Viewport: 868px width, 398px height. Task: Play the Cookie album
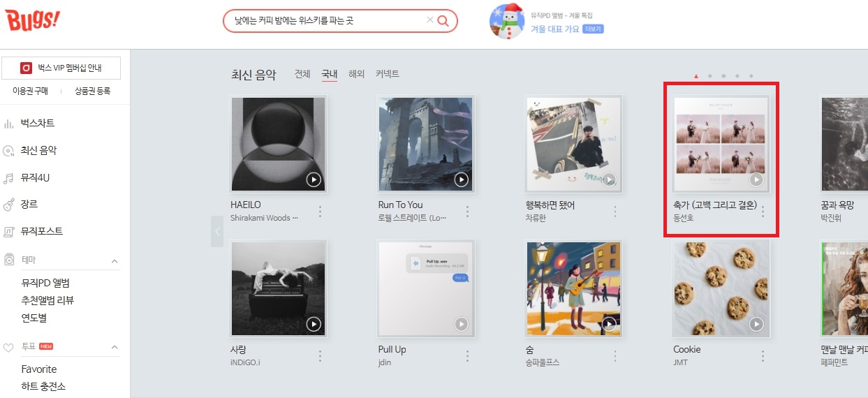pyautogui.click(x=756, y=324)
